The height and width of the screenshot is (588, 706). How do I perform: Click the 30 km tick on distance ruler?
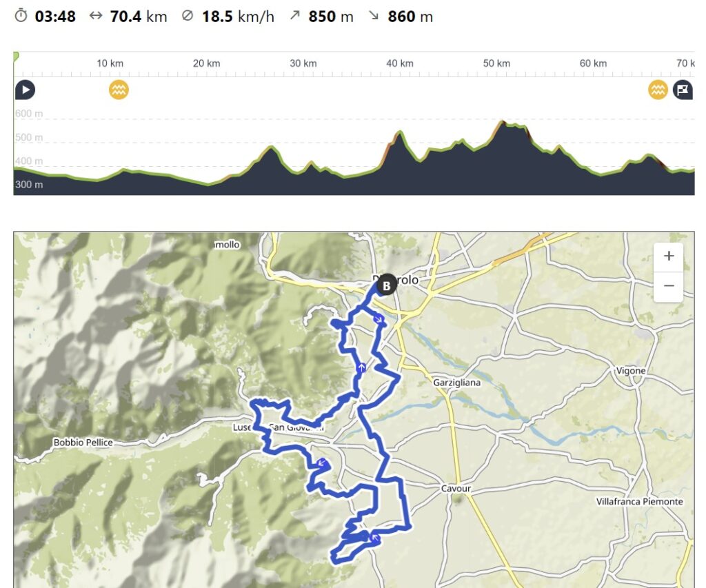303,63
